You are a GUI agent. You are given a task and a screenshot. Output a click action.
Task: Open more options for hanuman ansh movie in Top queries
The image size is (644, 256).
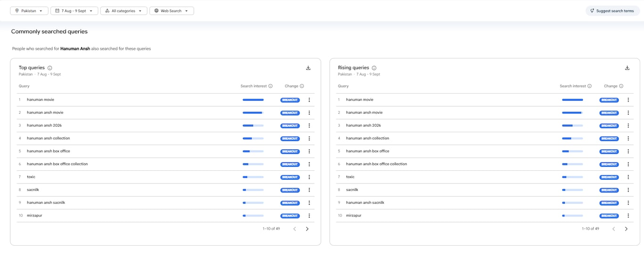[x=309, y=113]
